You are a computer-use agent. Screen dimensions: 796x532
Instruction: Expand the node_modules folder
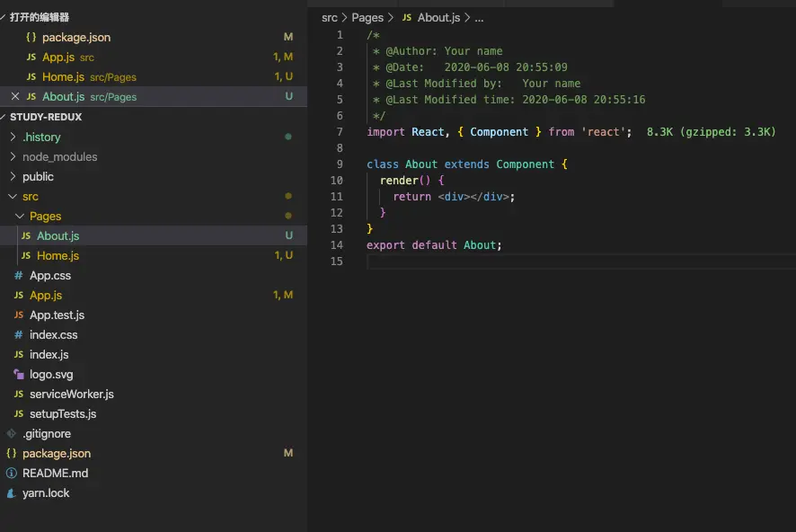click(13, 156)
